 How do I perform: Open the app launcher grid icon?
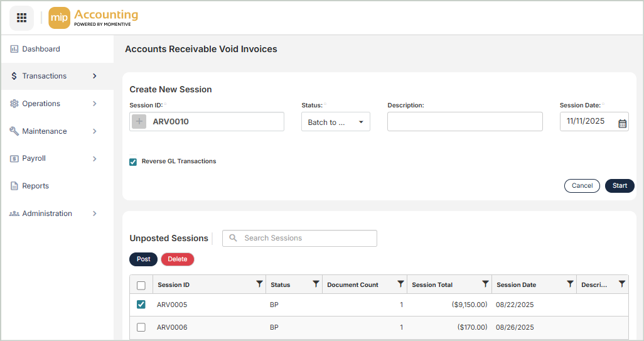(21, 18)
